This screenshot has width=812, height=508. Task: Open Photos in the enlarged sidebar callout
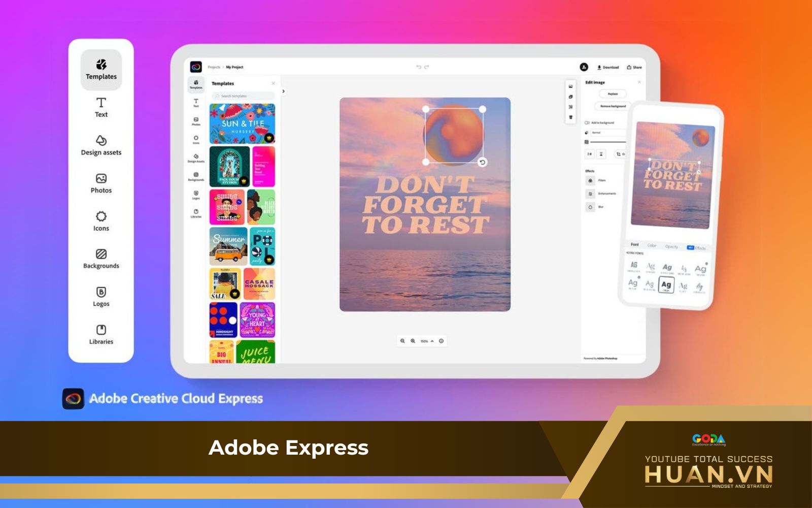[x=101, y=183]
